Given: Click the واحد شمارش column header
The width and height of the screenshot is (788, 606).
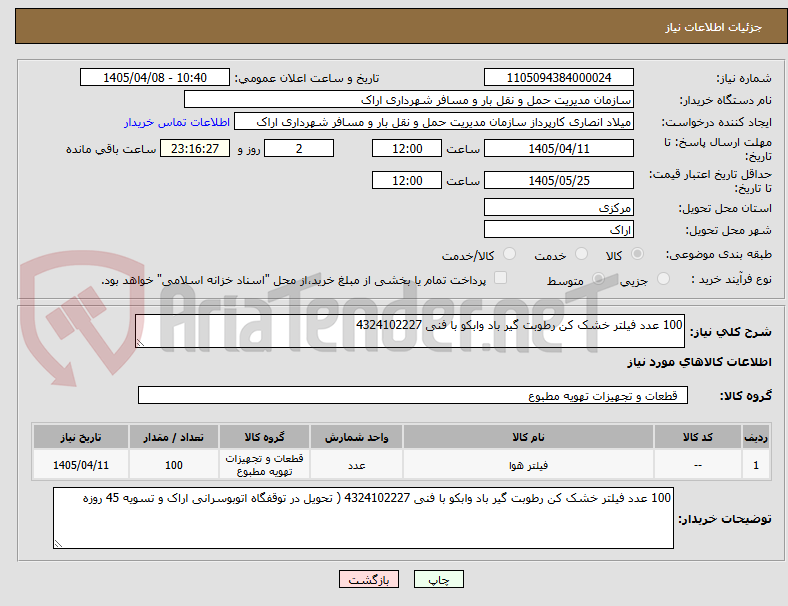Looking at the screenshot, I should coord(356,437).
